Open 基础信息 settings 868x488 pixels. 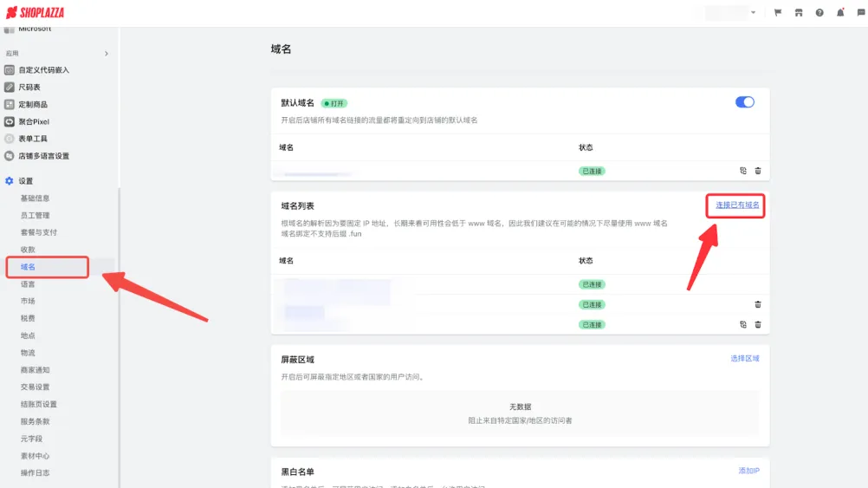35,198
